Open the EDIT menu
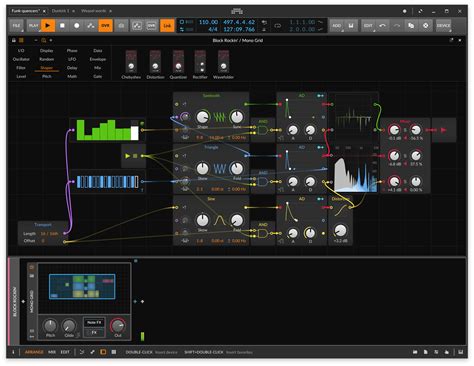This screenshot has height=366, width=474. (368, 25)
